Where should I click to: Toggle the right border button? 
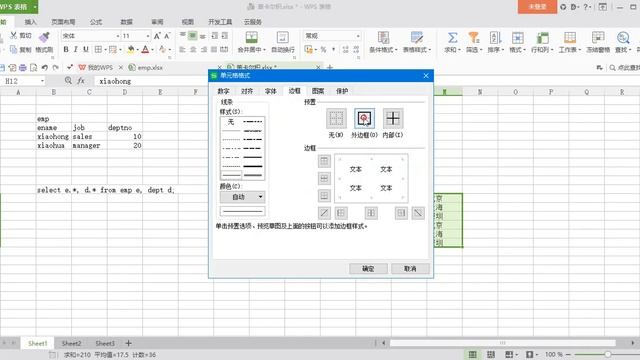[x=401, y=213]
